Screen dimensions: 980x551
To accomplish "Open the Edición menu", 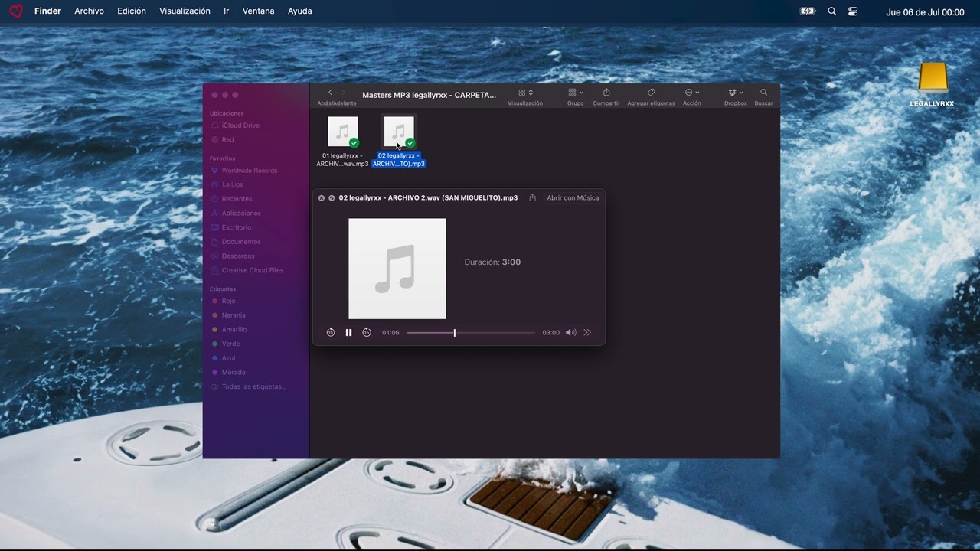I will point(132,11).
